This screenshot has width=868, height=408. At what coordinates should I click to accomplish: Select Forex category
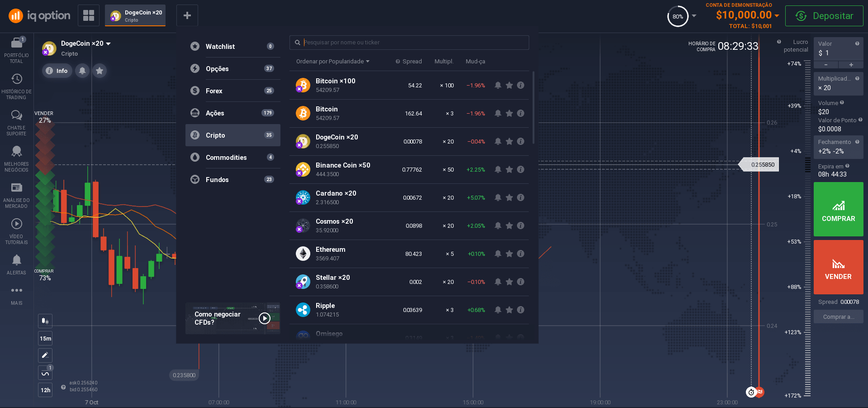(x=232, y=91)
